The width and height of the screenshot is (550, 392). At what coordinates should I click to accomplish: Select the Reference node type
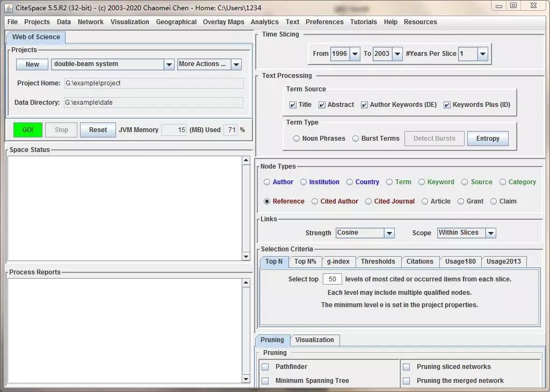pos(267,201)
